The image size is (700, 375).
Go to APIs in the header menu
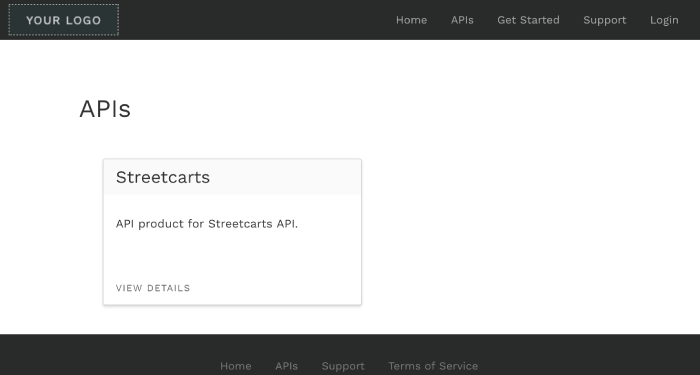click(x=462, y=20)
